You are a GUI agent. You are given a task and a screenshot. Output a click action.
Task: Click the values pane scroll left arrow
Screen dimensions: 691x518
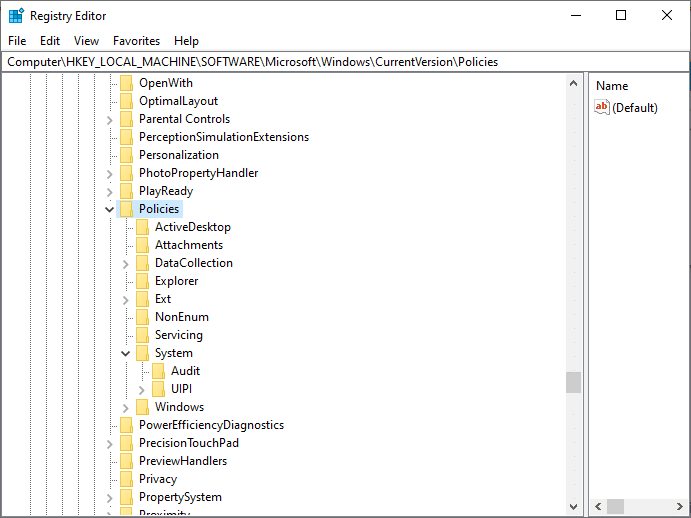pyautogui.click(x=598, y=506)
